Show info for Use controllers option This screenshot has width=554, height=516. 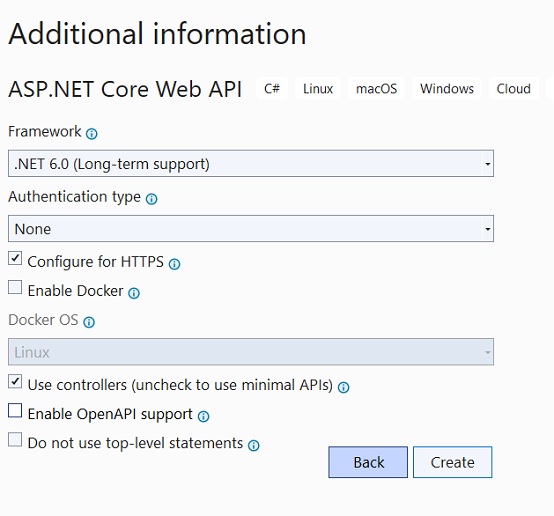click(x=343, y=387)
